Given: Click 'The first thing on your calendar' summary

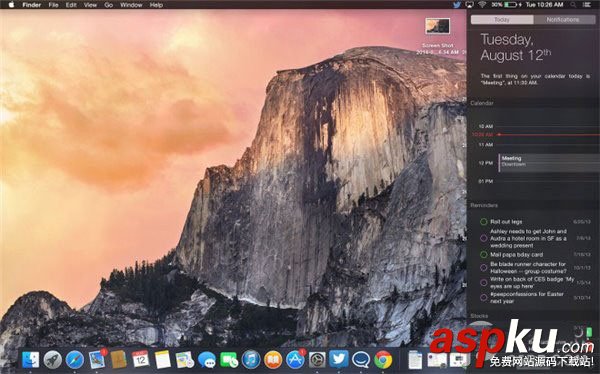Looking at the screenshot, I should [x=535, y=79].
